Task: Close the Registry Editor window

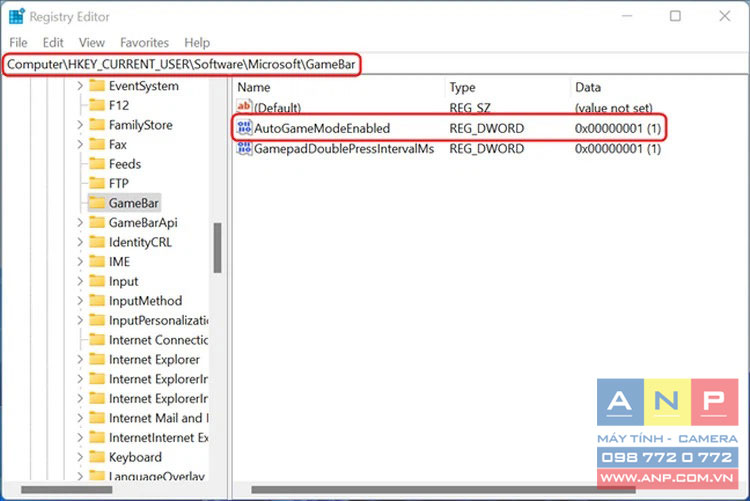Action: [x=725, y=16]
